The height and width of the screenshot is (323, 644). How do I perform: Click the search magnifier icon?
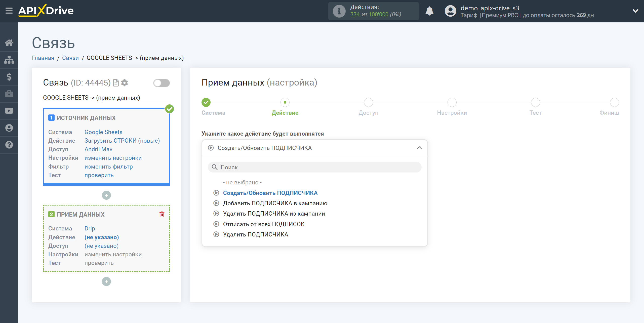pyautogui.click(x=214, y=167)
